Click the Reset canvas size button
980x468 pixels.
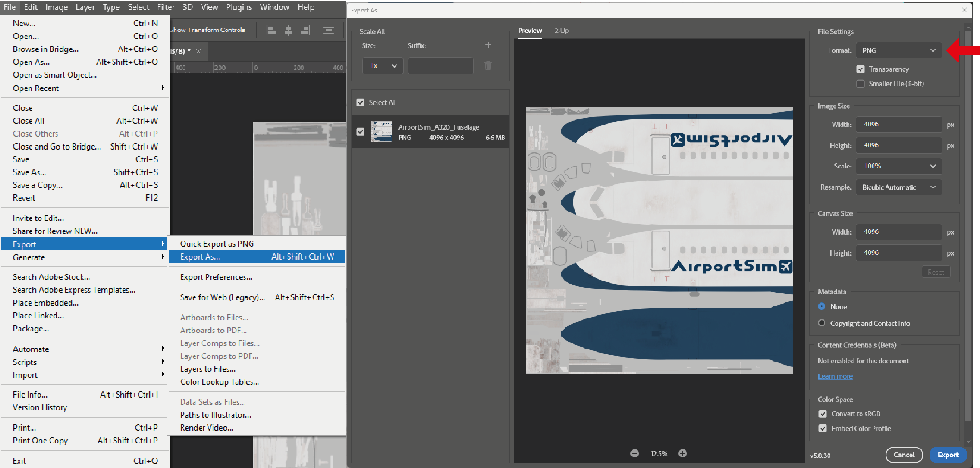[936, 272]
